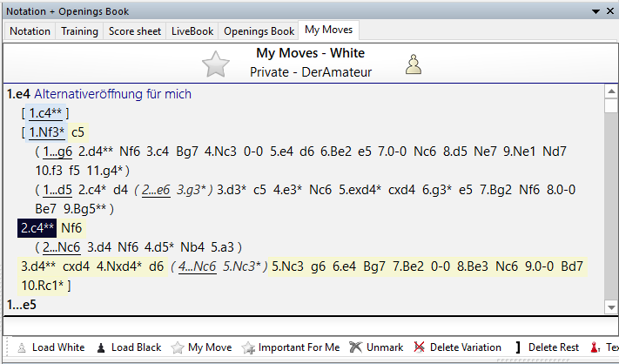
Task: Select variation move 1.Nf3*
Action: point(47,132)
